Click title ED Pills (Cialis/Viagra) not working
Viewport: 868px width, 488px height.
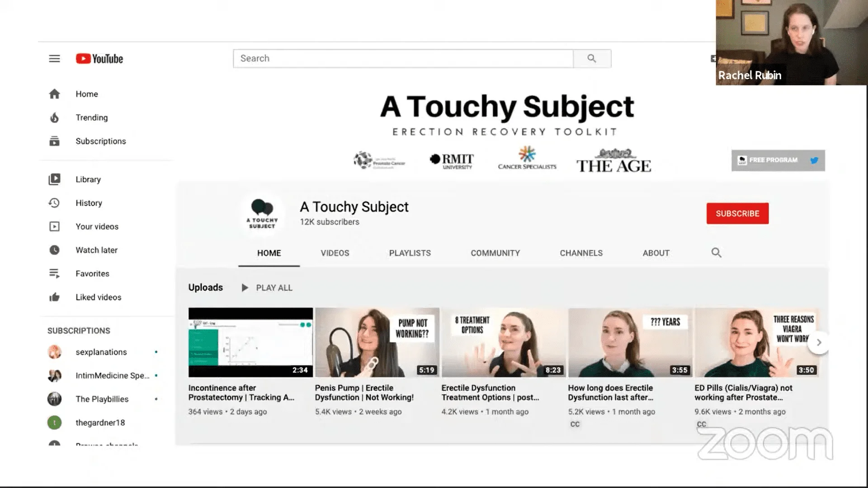point(744,393)
